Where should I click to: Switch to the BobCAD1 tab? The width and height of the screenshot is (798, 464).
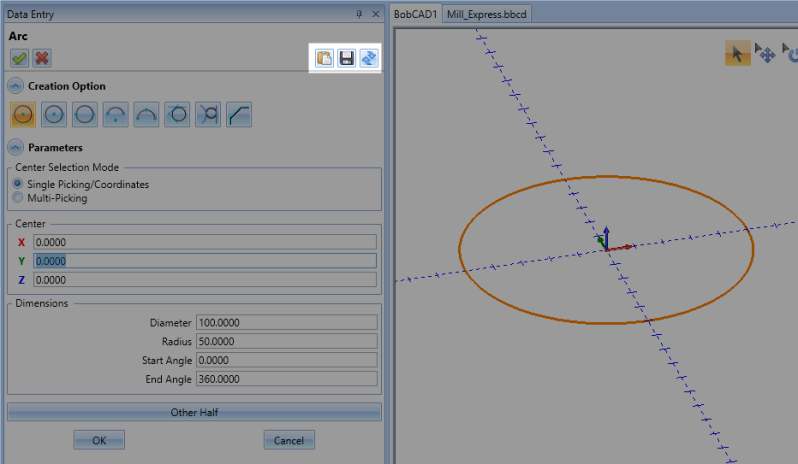coord(416,14)
